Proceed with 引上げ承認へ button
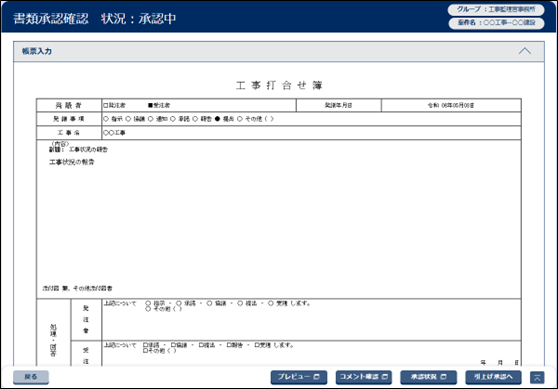Screen dimensions: 558x389 (493, 377)
